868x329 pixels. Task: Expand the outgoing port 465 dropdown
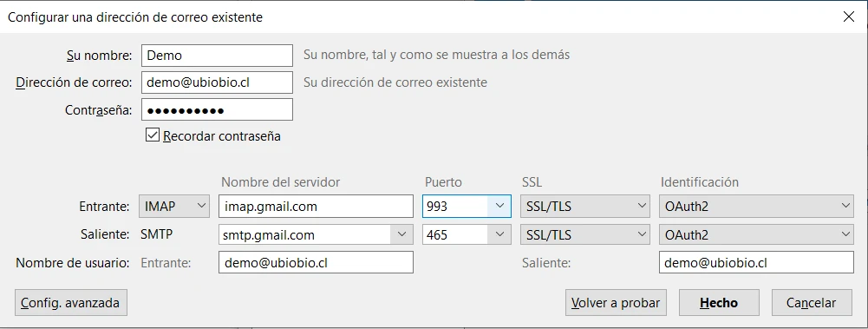(x=499, y=235)
